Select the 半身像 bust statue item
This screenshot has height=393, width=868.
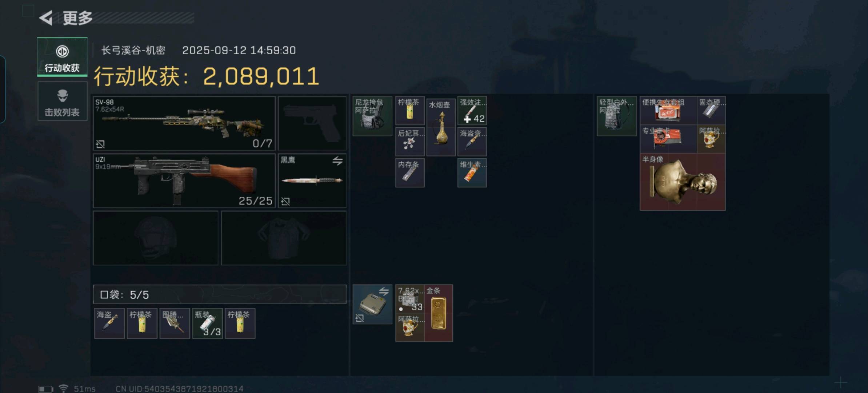pos(683,182)
